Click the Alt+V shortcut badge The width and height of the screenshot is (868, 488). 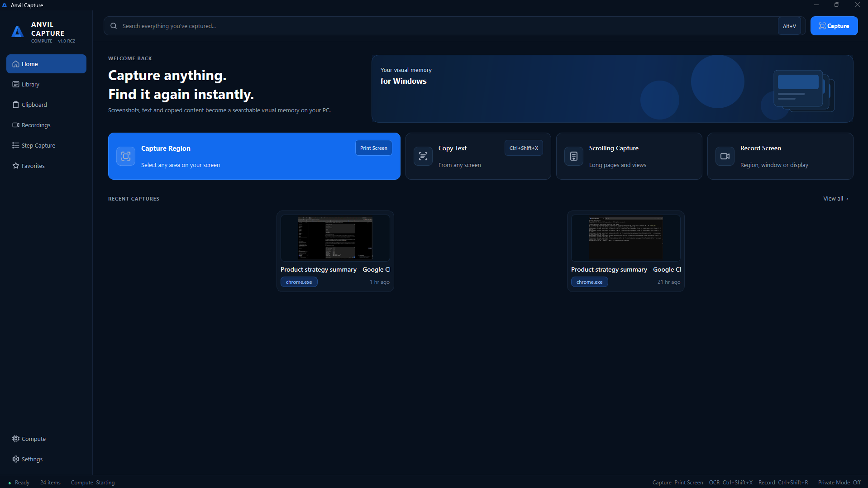[x=789, y=26]
